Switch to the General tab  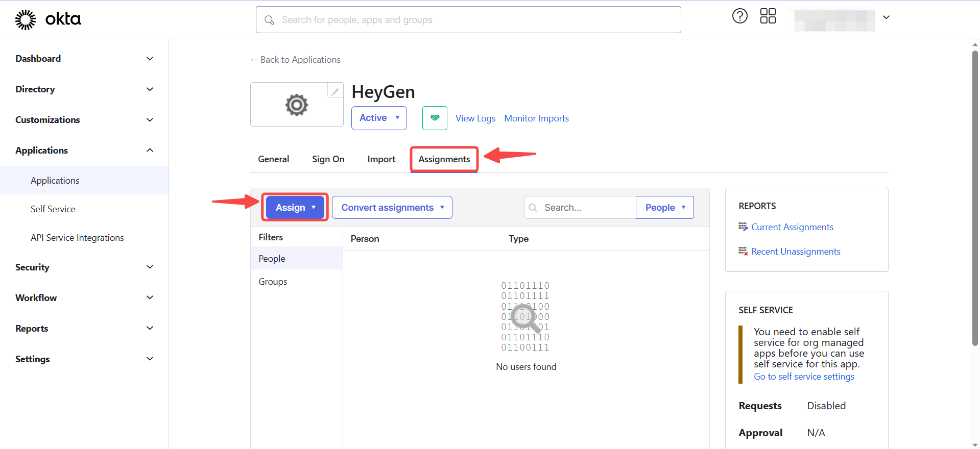coord(273,159)
